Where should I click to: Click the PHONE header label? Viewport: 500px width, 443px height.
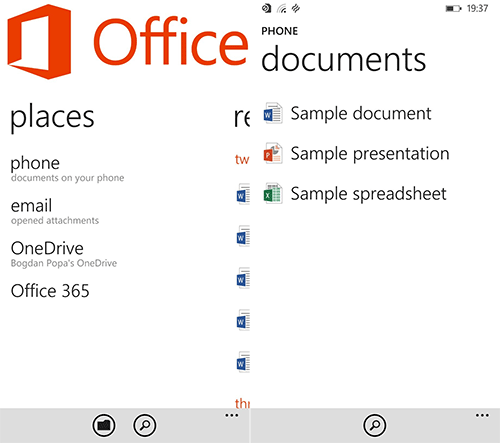coord(280,31)
